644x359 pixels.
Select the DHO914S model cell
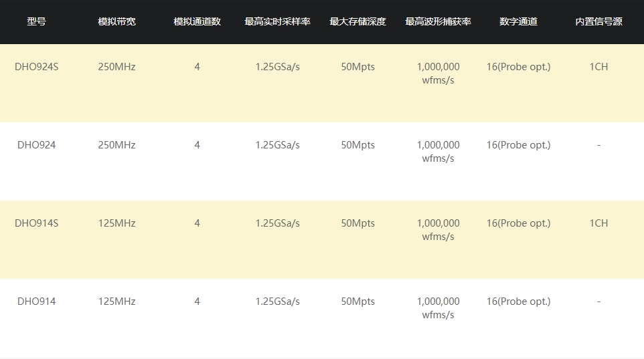[37, 223]
